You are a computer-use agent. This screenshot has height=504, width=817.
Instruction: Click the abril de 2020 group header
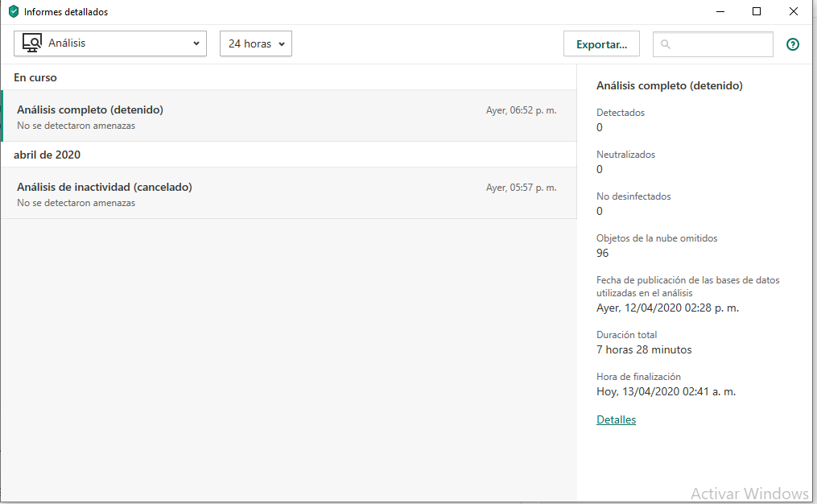pyautogui.click(x=47, y=155)
